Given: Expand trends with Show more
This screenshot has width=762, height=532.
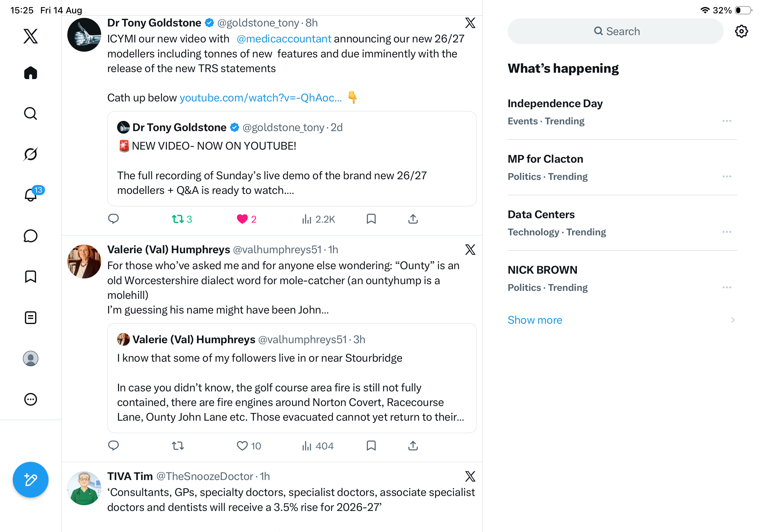Looking at the screenshot, I should tap(535, 320).
